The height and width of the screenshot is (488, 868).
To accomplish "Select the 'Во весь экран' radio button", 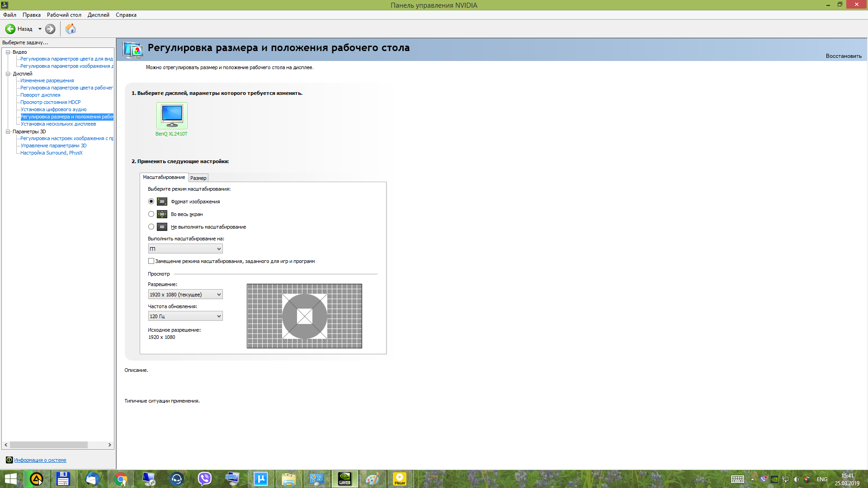I will coord(151,214).
